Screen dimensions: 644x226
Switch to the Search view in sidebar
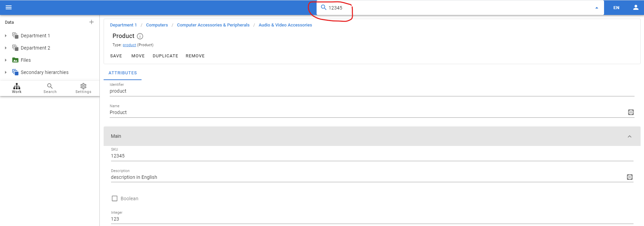[50, 88]
